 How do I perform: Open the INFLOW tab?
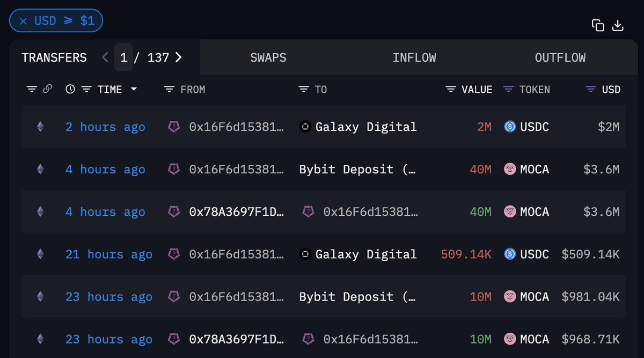[x=414, y=57]
